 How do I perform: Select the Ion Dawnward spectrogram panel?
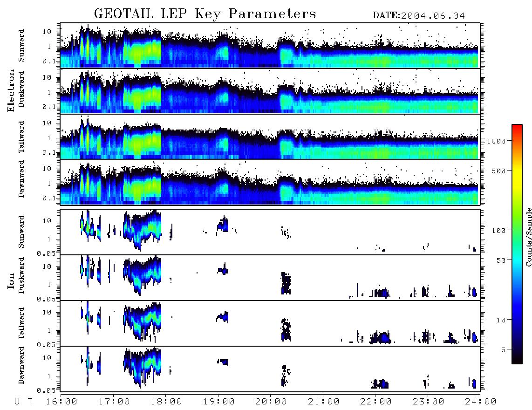[270, 369]
